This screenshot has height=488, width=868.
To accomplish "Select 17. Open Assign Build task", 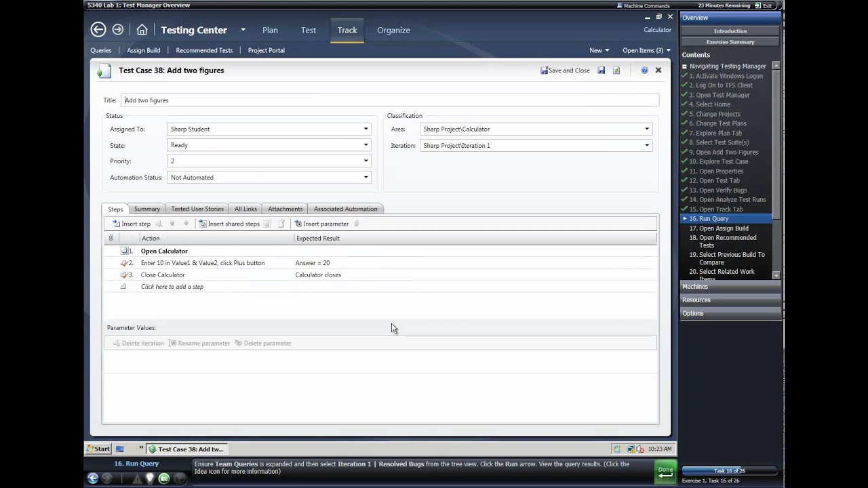I will [x=724, y=228].
